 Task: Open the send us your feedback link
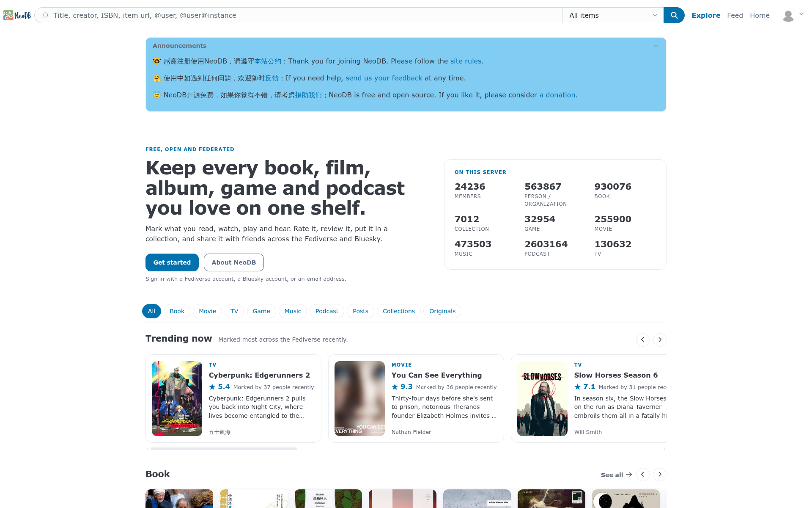(x=384, y=78)
